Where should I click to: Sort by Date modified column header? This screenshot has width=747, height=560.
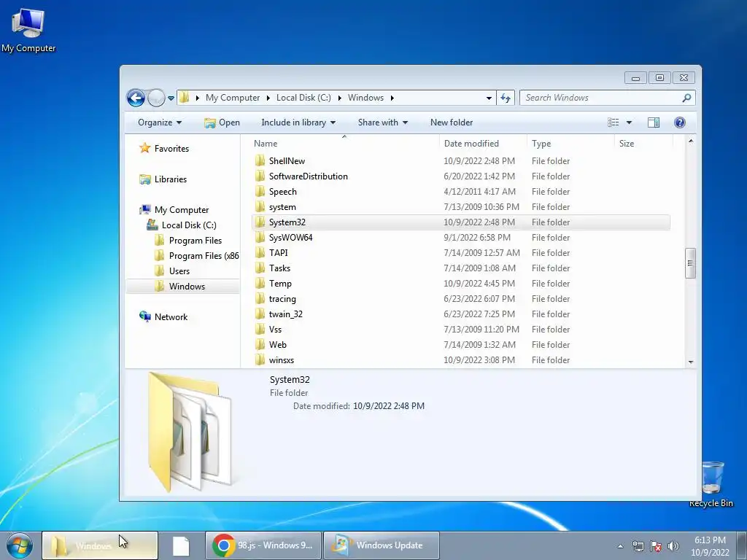coord(471,144)
